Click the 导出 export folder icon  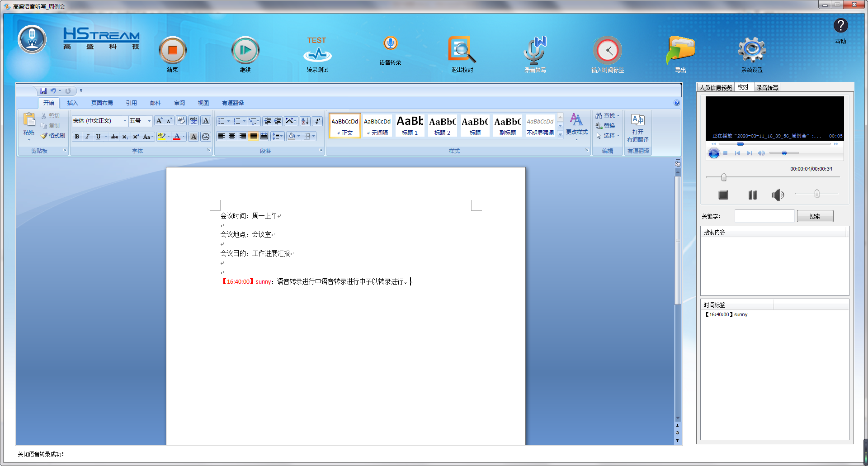(680, 50)
